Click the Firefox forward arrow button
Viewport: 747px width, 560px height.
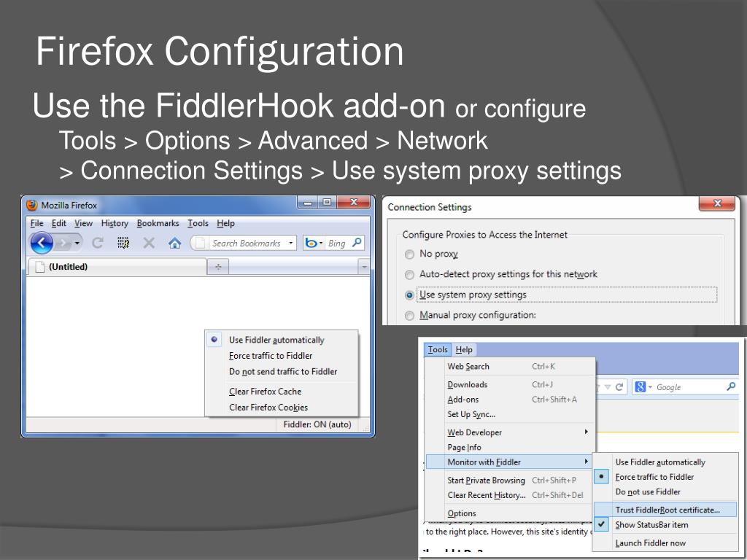click(63, 244)
